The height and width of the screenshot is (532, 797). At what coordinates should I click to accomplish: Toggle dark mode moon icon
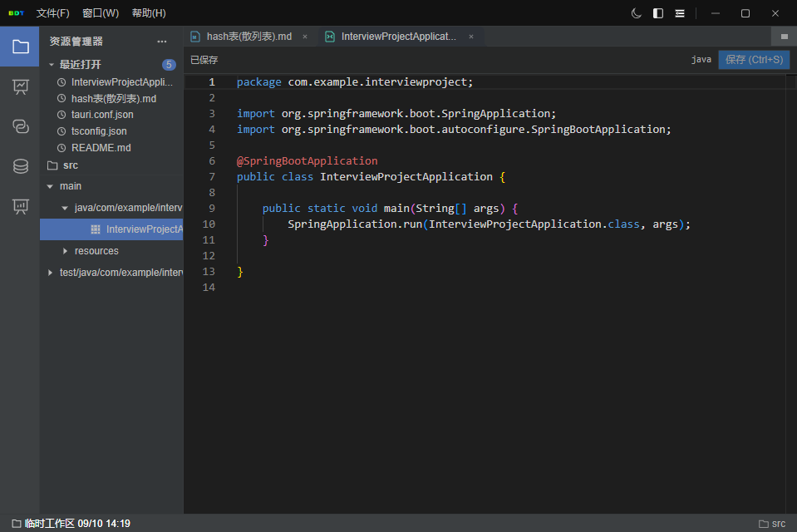click(636, 13)
